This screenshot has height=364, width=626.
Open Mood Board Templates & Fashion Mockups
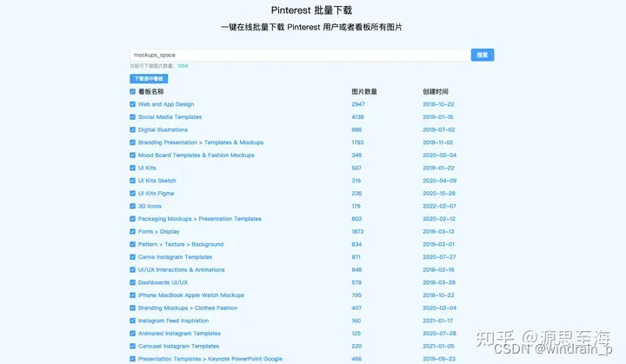click(196, 156)
